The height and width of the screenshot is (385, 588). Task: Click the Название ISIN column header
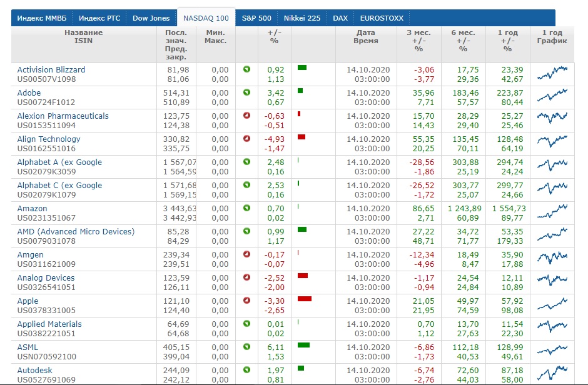click(83, 36)
